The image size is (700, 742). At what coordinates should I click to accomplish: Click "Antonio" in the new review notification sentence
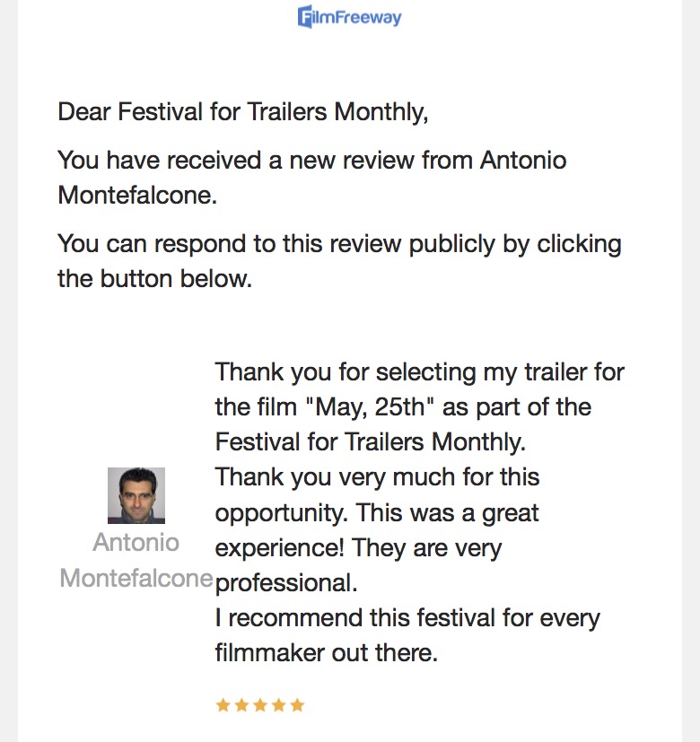522,161
